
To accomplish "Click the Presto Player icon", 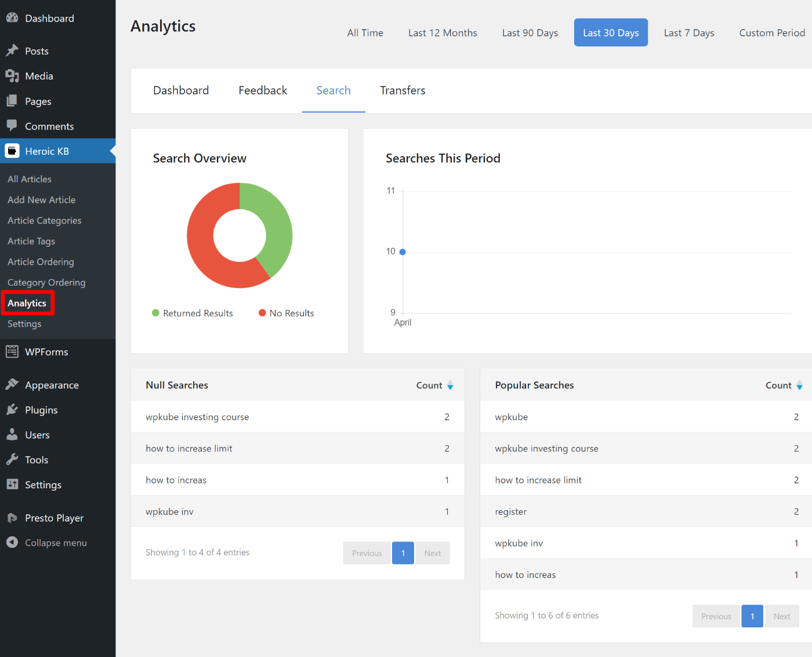I will click(x=12, y=518).
